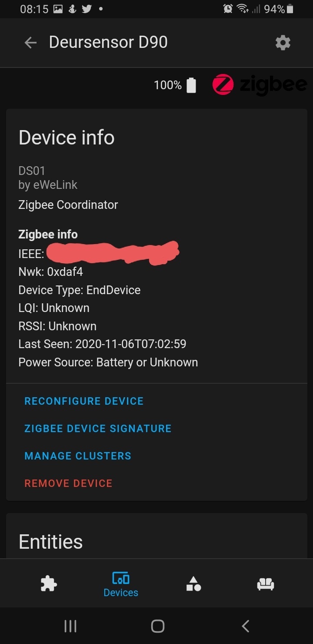Viewport: 313px width, 644px height.
Task: Tap the Zigbee logo
Action: [260, 85]
